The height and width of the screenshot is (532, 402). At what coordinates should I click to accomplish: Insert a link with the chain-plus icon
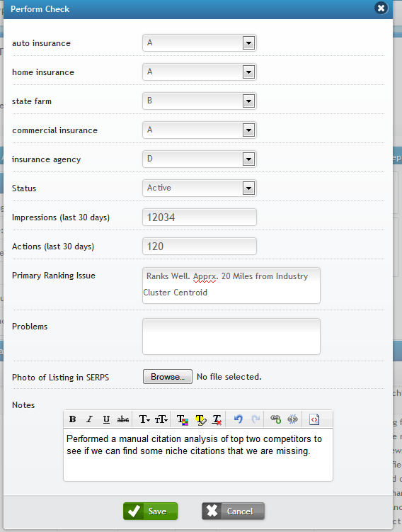(275, 419)
